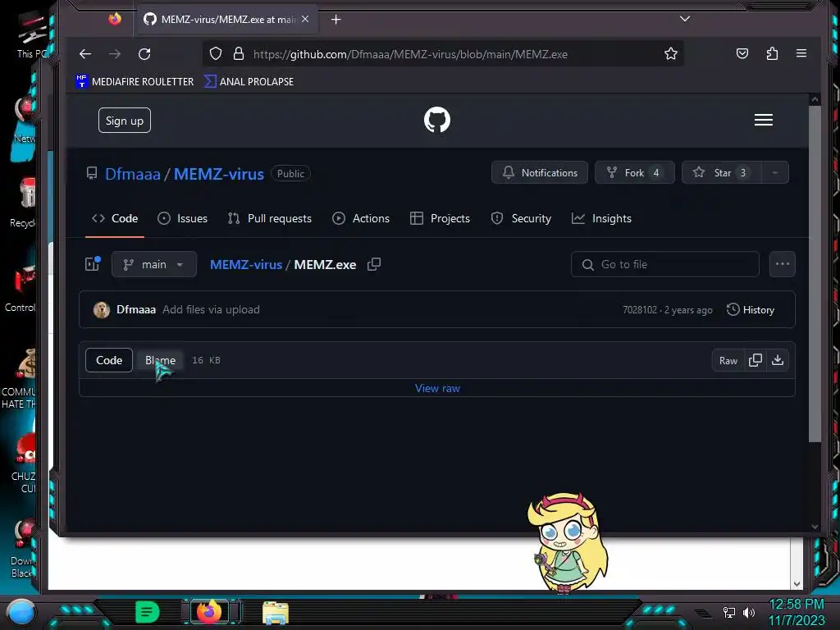Click the network tray icon
Image resolution: width=840 pixels, height=630 pixels.
click(728, 612)
